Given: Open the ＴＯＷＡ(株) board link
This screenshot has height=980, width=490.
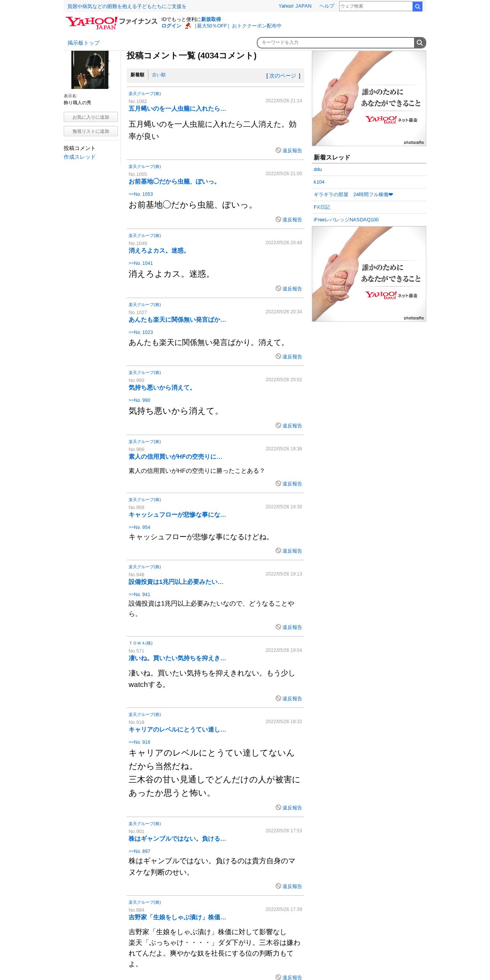Looking at the screenshot, I should [140, 643].
